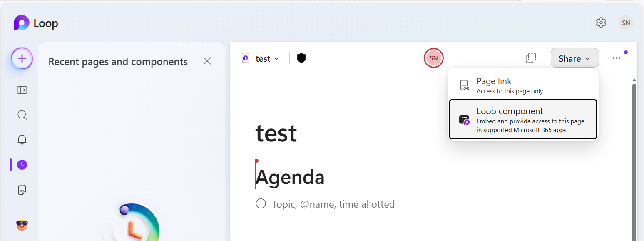Open the settings gear icon

(x=601, y=23)
